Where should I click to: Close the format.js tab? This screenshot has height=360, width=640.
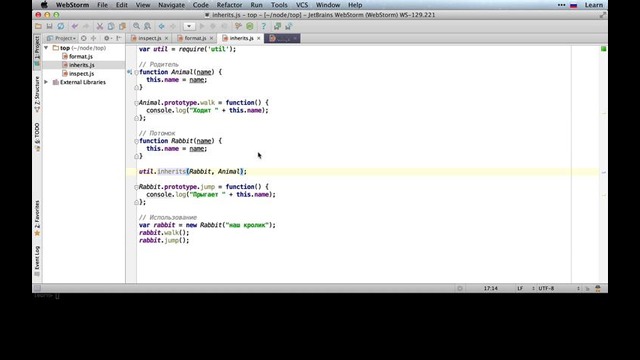click(x=211, y=38)
